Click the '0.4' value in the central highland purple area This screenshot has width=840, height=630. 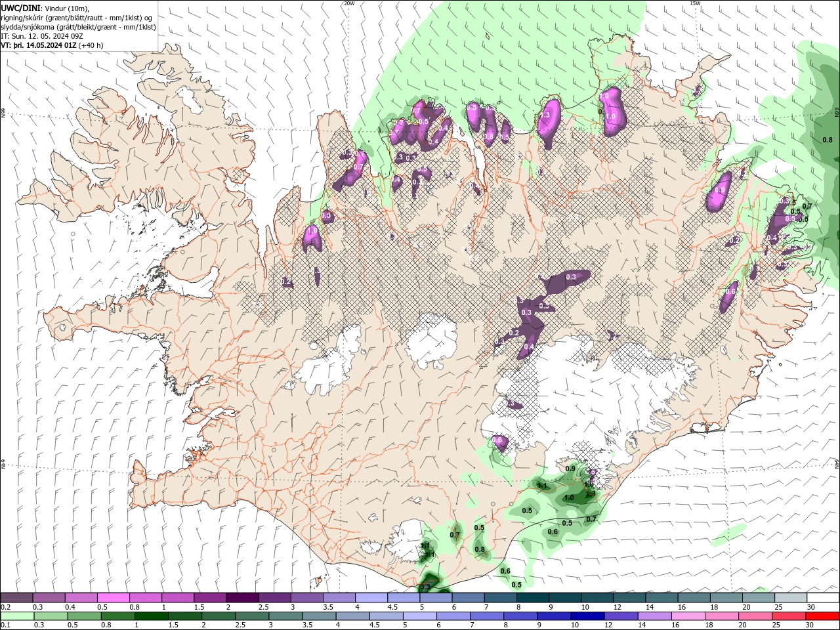click(x=529, y=346)
